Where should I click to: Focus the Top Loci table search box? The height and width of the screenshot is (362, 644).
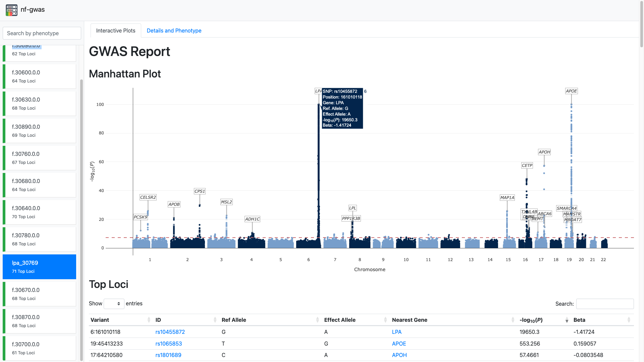coord(604,304)
